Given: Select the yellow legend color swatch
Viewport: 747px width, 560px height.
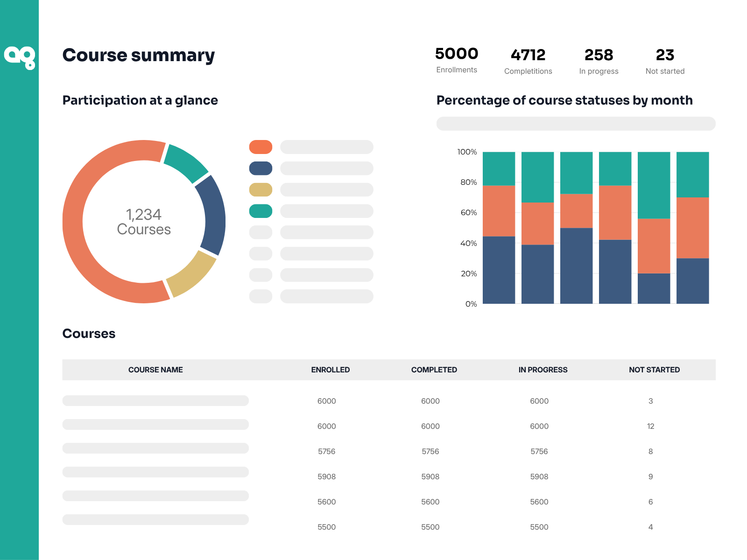Looking at the screenshot, I should click(x=261, y=190).
